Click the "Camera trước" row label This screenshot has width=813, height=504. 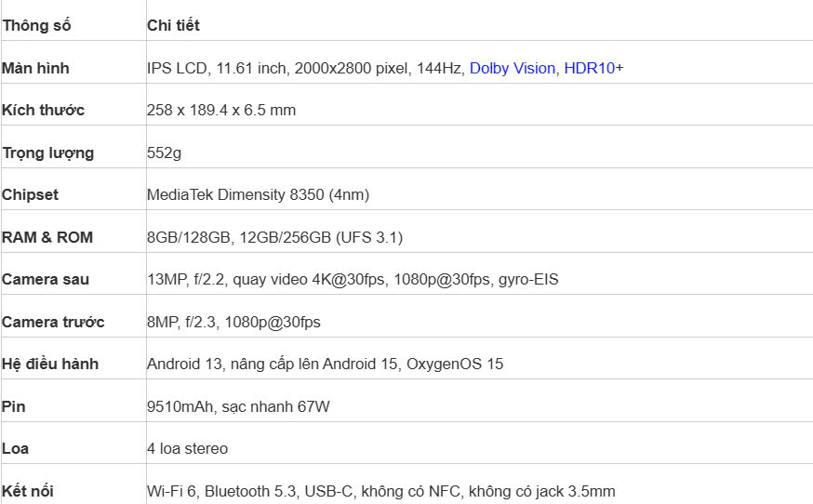[53, 322]
